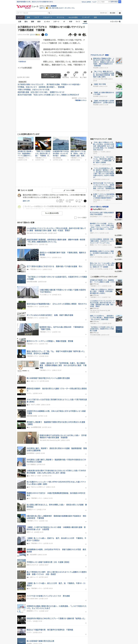Open related link 千葉の小学校教諭、少女3人にわいせつ行為
Viewport: 138px width, 644px height.
33,90
